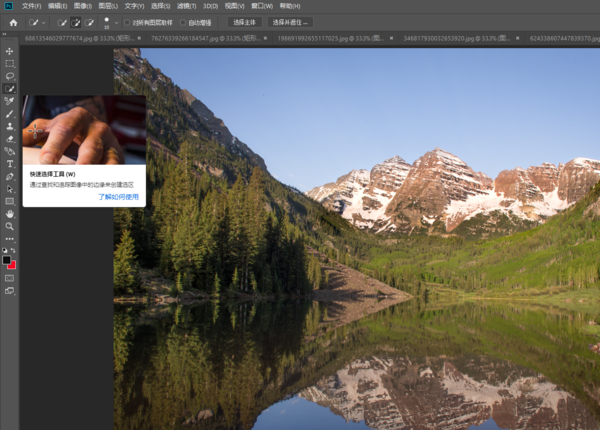This screenshot has height=430, width=600.
Task: Select the Eraser tool
Action: [x=9, y=139]
